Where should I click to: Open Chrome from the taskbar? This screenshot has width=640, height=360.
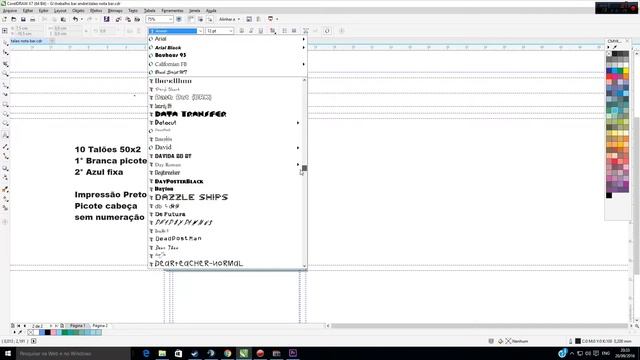227,353
